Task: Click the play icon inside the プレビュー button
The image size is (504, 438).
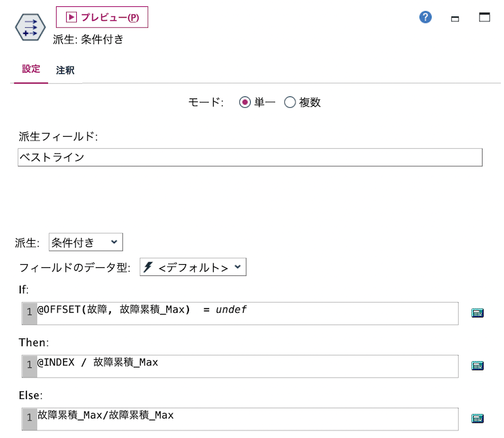Action: tap(72, 17)
